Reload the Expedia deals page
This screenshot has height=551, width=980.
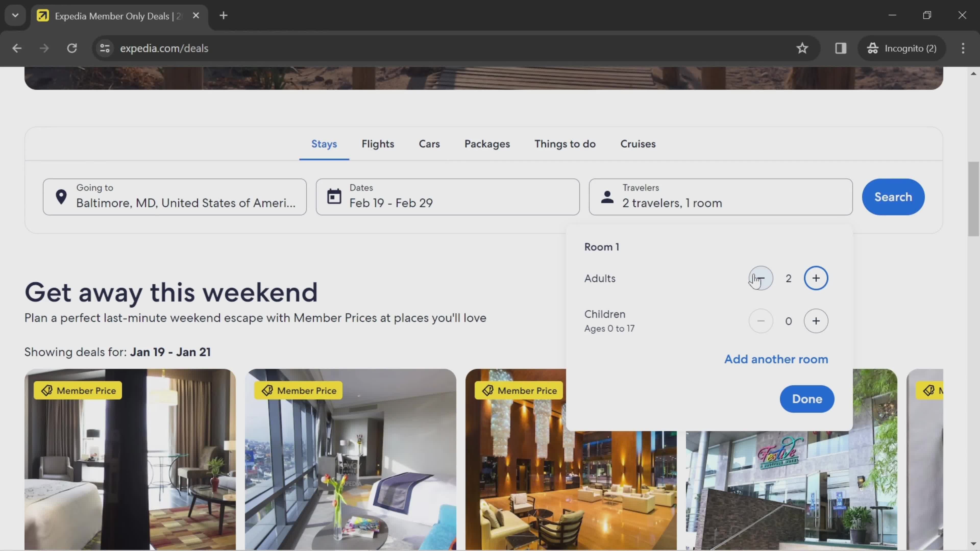(72, 48)
